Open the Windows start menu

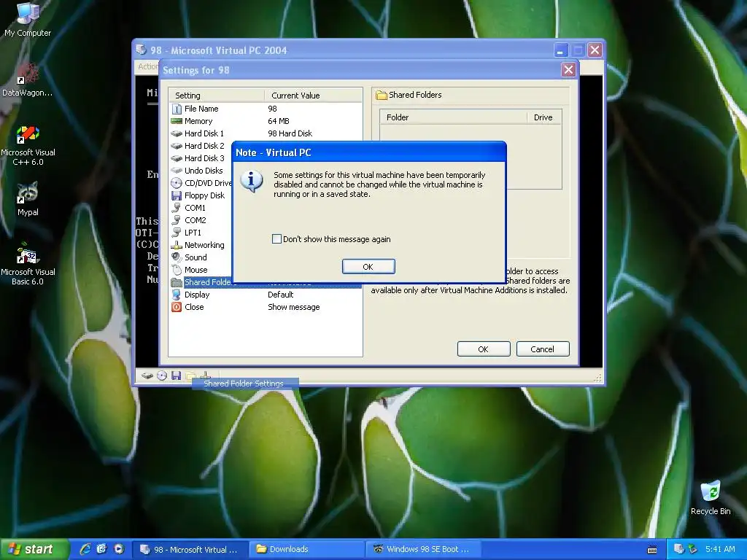tap(34, 549)
